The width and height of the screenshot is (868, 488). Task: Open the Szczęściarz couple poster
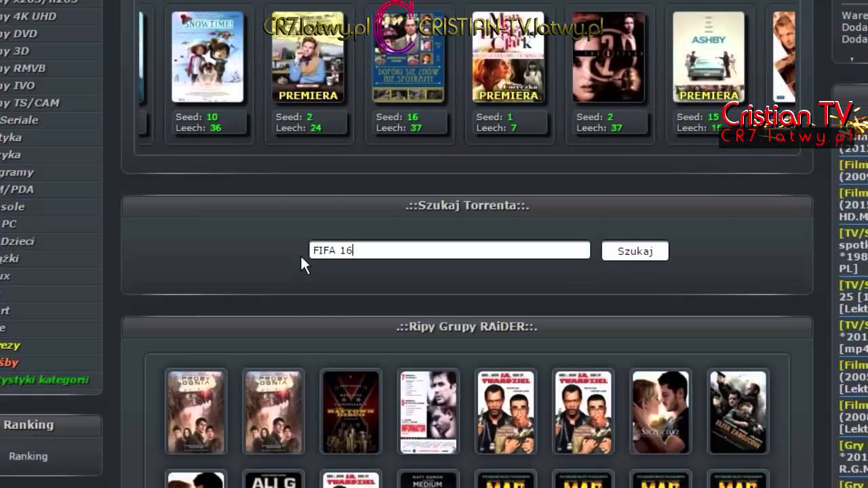click(660, 412)
